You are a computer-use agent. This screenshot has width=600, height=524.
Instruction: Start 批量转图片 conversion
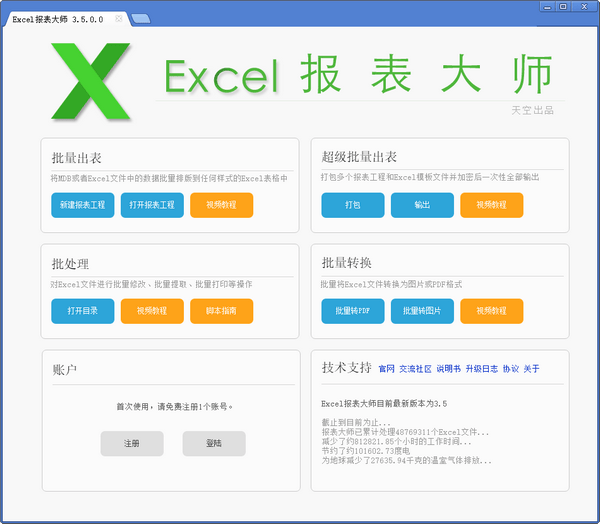[x=422, y=311]
